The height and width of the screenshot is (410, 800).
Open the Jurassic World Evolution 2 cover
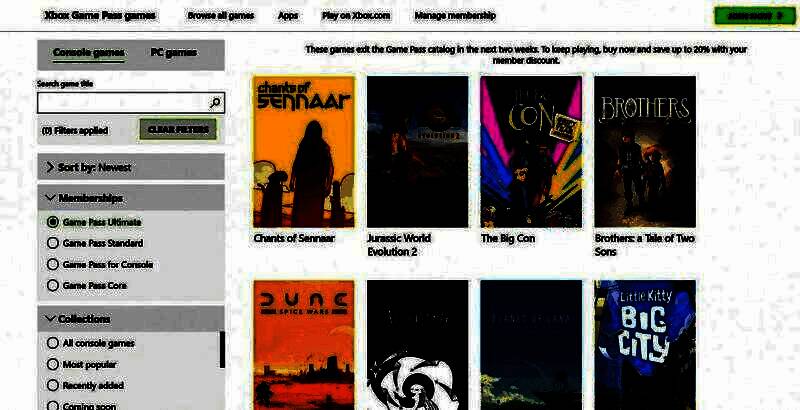coord(417,152)
